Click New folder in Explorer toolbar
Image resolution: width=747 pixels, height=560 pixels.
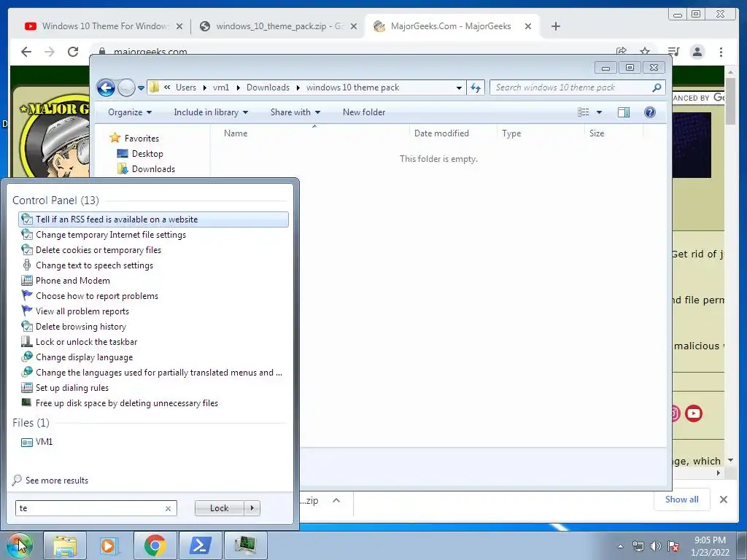tap(364, 112)
